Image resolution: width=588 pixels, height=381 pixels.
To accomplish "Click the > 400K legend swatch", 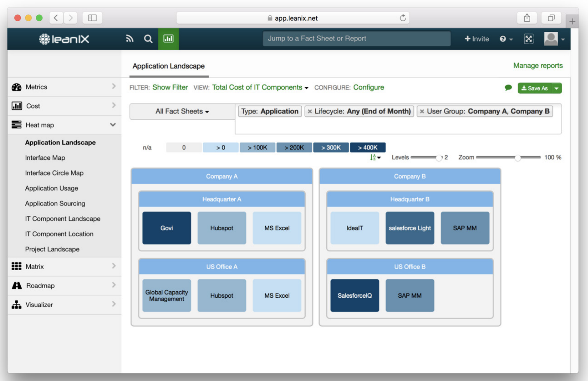I will click(368, 147).
